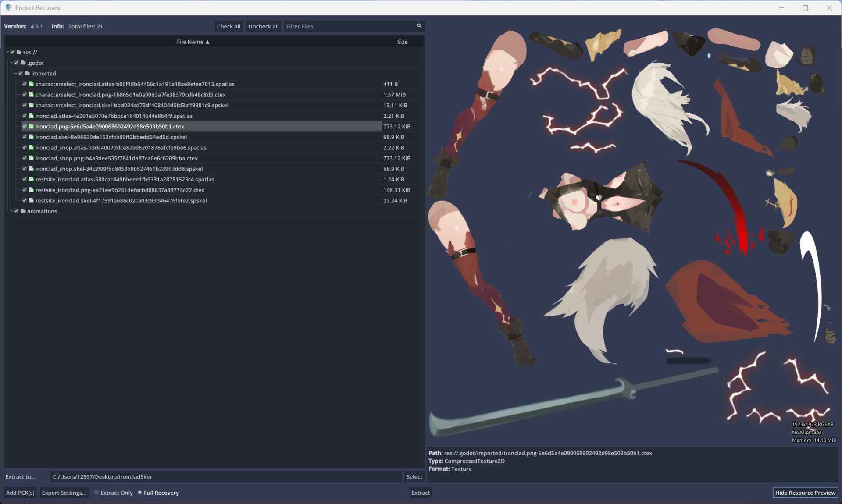Collapse the .godot folder node
The width and height of the screenshot is (842, 504).
click(x=11, y=63)
